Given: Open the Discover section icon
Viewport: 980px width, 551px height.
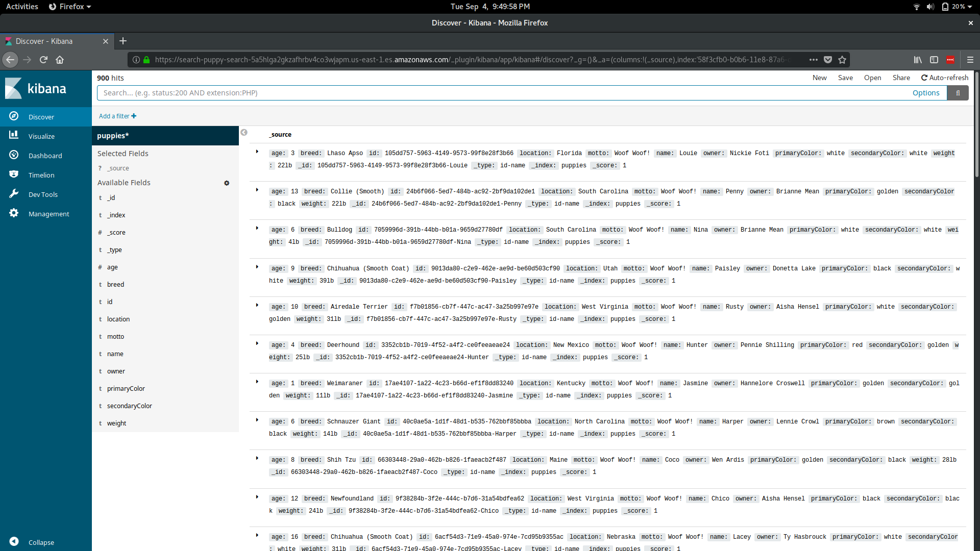Looking at the screenshot, I should pos(14,116).
